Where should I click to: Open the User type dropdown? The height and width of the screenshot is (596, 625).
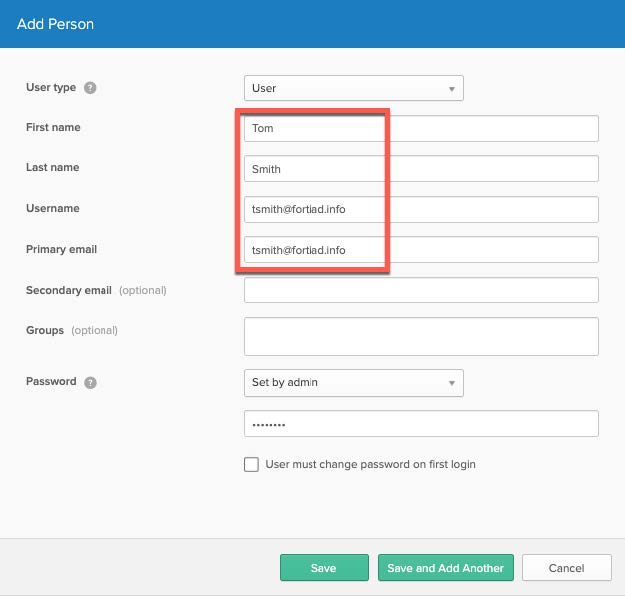(353, 88)
